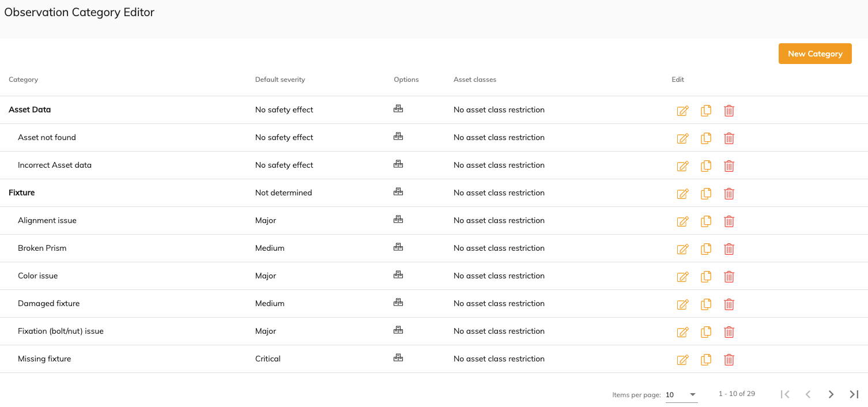Open options for the Fixture category

click(398, 192)
